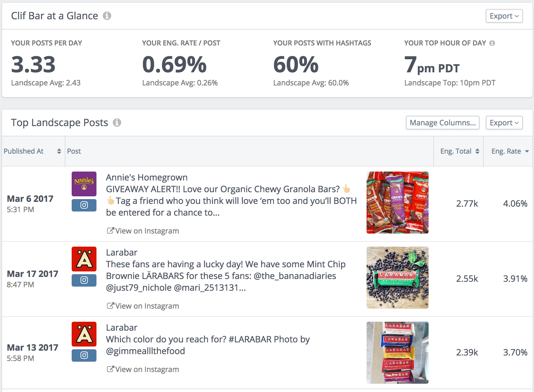
Task: Click 3.33 posts per day value
Action: tap(33, 64)
